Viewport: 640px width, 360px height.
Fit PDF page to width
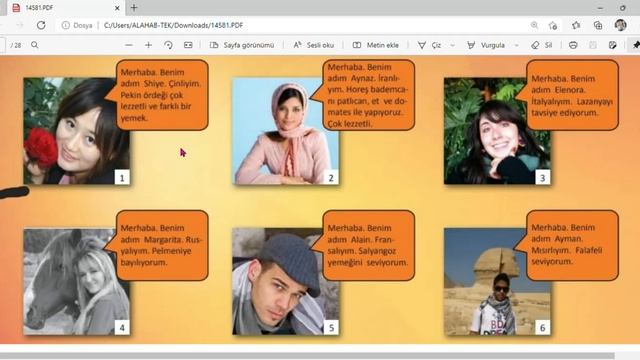coord(188,45)
